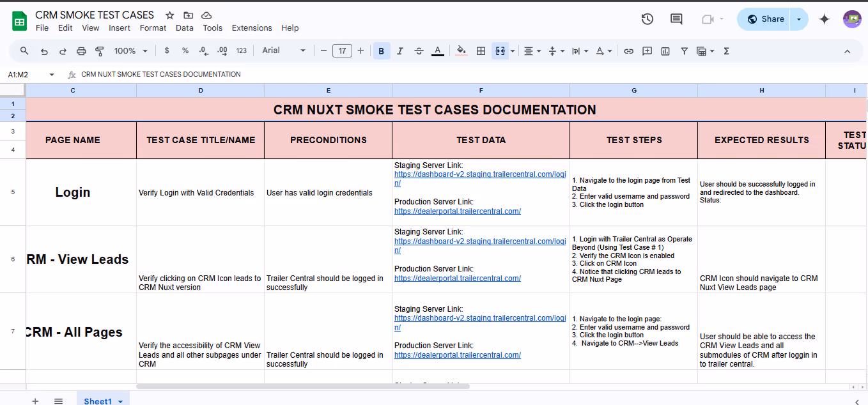
Task: Click the Share button
Action: [764, 19]
